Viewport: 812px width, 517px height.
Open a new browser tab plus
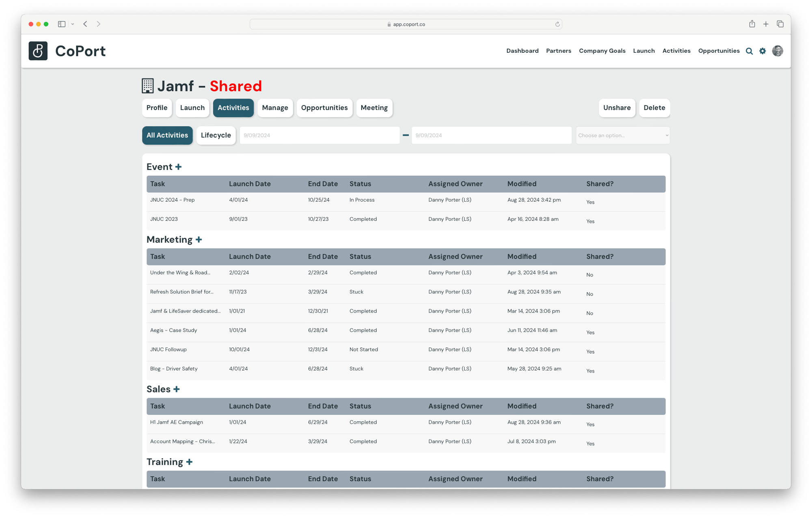[x=766, y=24]
